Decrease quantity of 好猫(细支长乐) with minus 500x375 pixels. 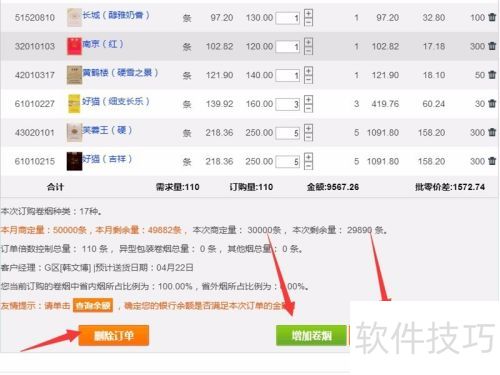pyautogui.click(x=309, y=108)
